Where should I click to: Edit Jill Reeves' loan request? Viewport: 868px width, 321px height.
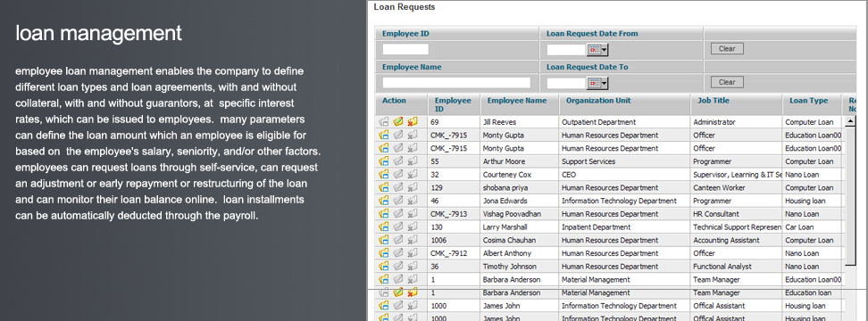398,121
